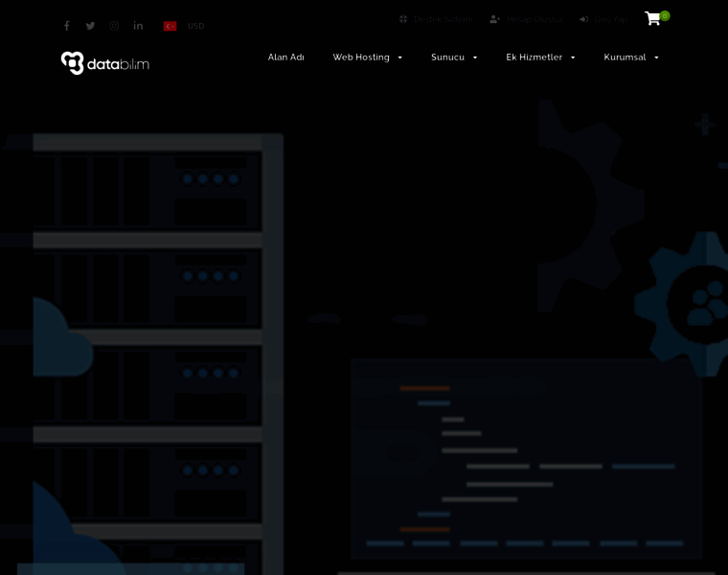Viewport: 728px width, 575px height.
Task: Open the shopping cart icon
Action: coord(652,19)
